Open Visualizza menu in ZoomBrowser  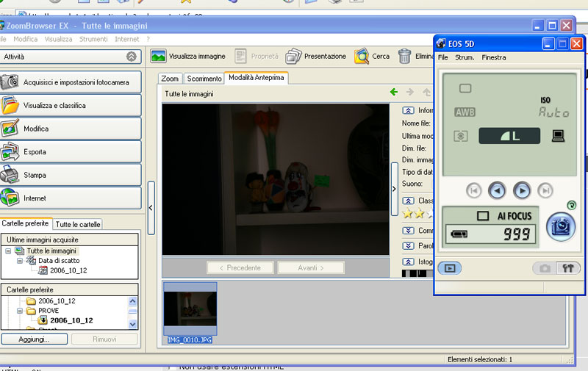pyautogui.click(x=58, y=39)
